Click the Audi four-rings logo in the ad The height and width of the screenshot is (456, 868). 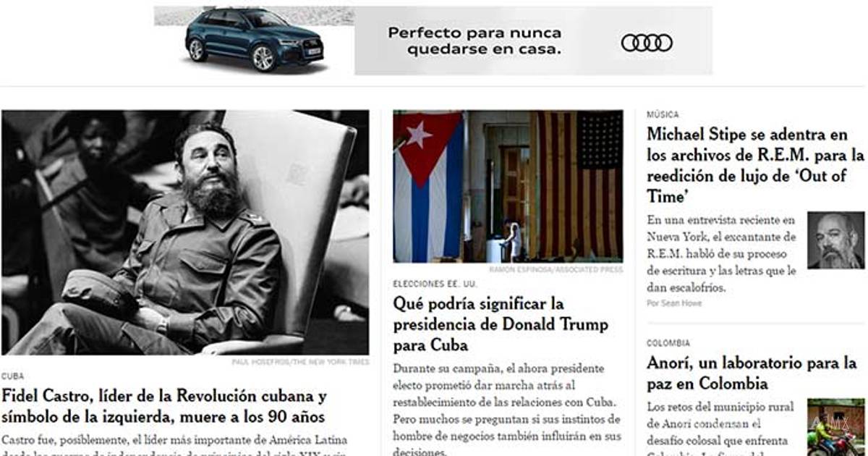point(647,43)
